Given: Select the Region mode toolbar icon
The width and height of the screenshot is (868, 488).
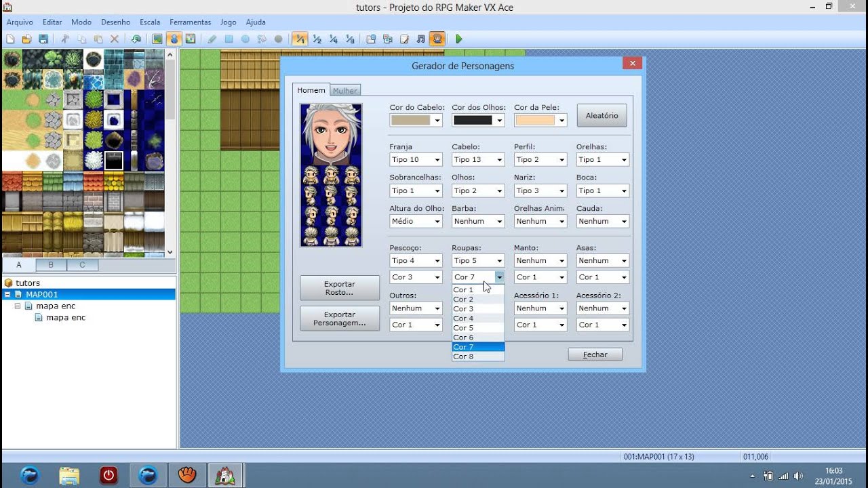Looking at the screenshot, I should click(190, 39).
